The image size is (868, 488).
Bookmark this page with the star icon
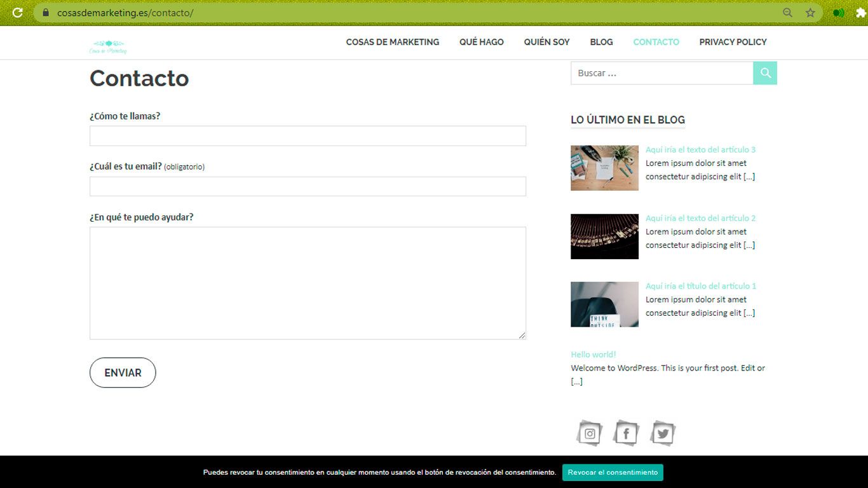(x=810, y=13)
